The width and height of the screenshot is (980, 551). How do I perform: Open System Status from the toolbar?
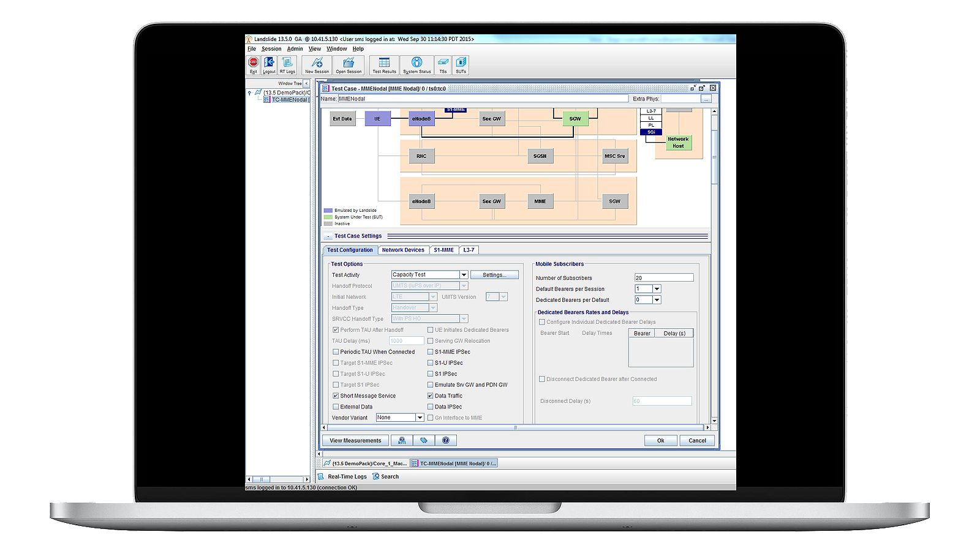[417, 65]
